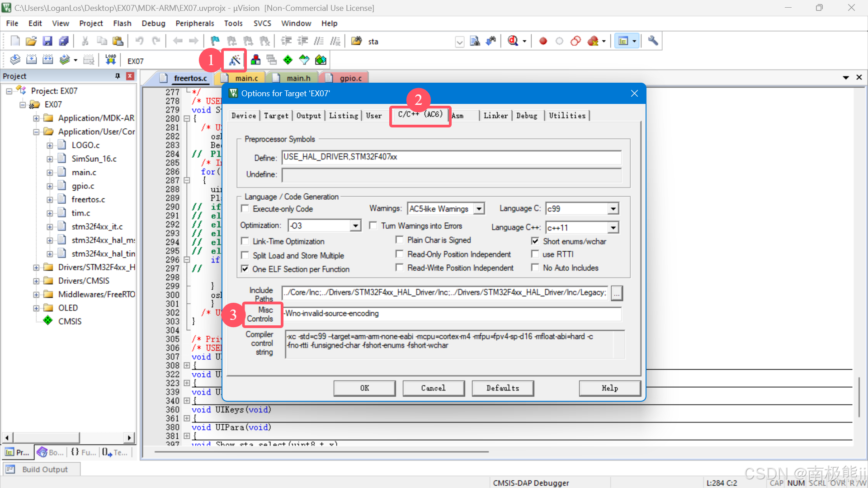The height and width of the screenshot is (488, 868).
Task: Insert breakpoint red circle icon
Action: [x=543, y=41]
